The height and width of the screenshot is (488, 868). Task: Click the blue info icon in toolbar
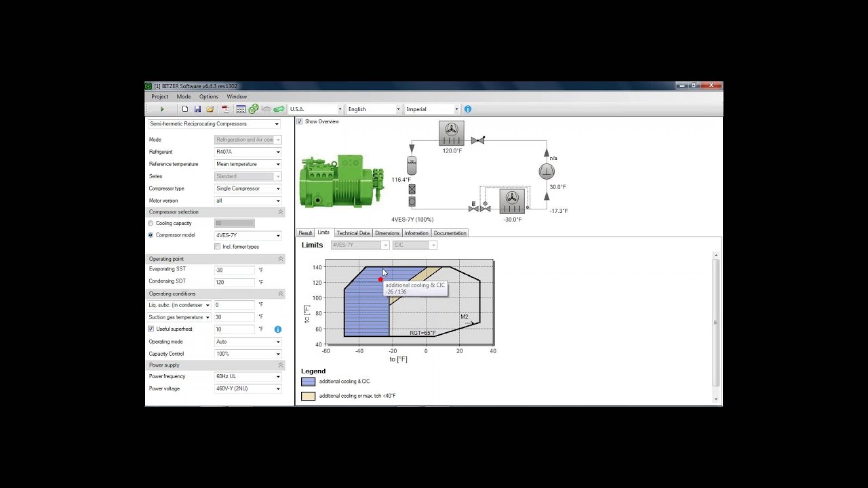[467, 109]
